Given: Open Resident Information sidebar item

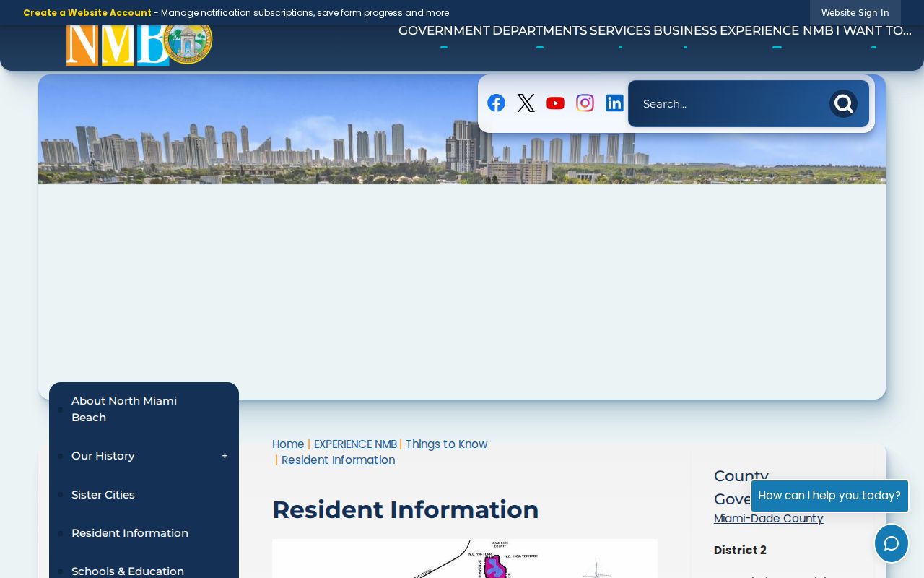Looking at the screenshot, I should click(144, 533).
